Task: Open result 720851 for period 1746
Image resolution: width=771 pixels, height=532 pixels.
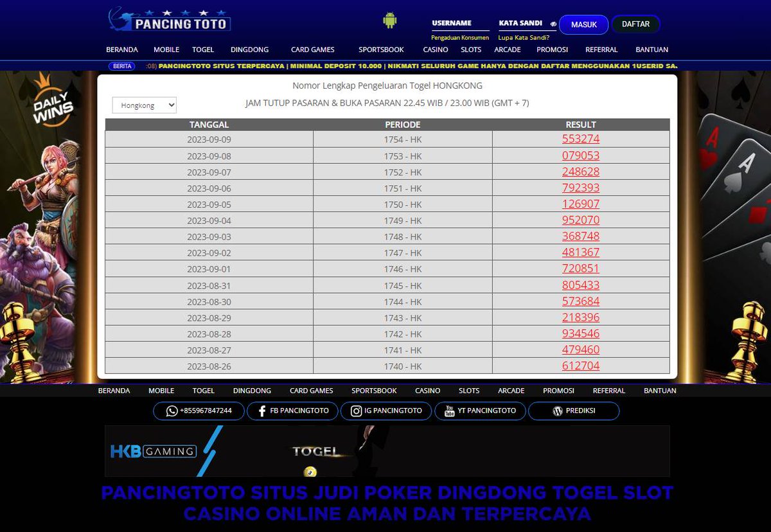Action: (581, 269)
